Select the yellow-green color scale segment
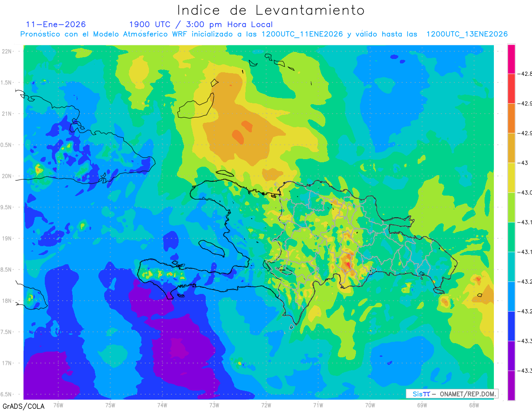The width and height of the screenshot is (532, 411). click(x=511, y=207)
